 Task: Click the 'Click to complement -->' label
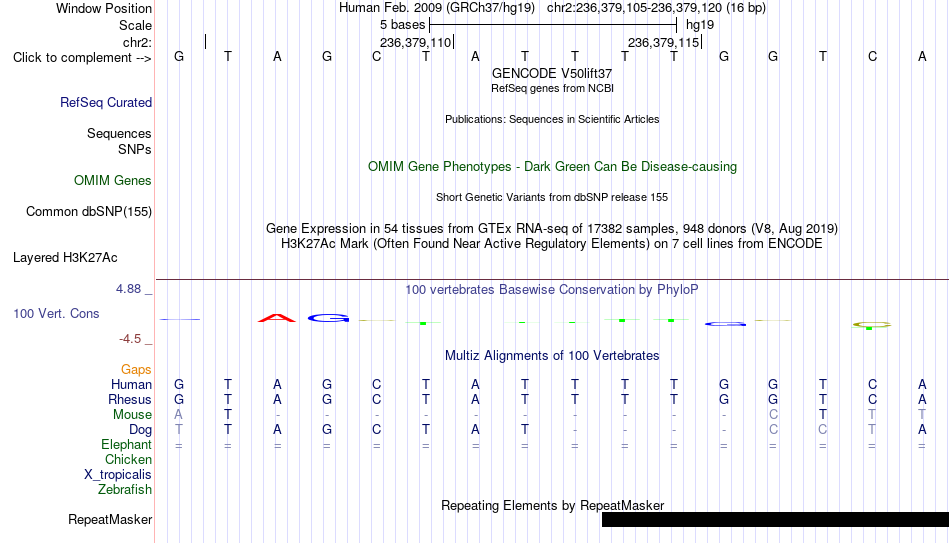pos(82,58)
